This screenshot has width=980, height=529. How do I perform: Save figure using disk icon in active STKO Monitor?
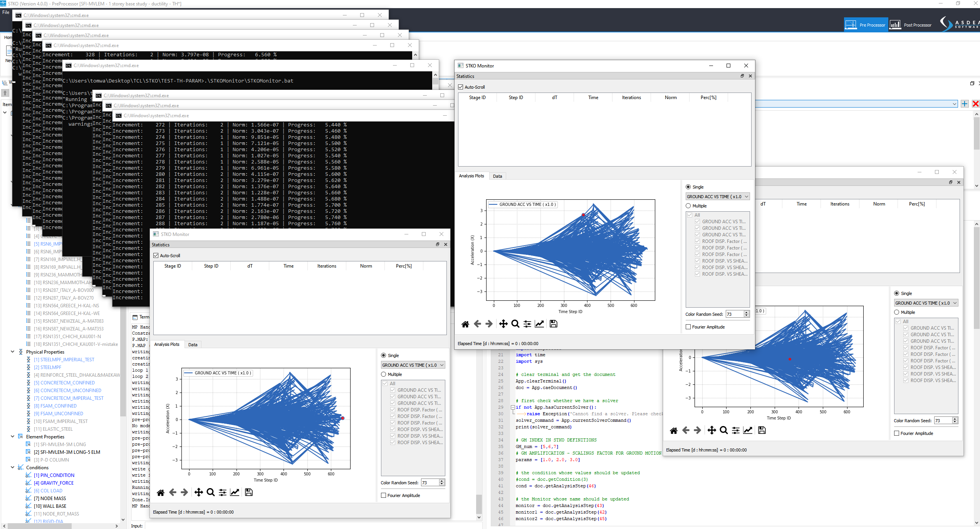[x=554, y=324]
